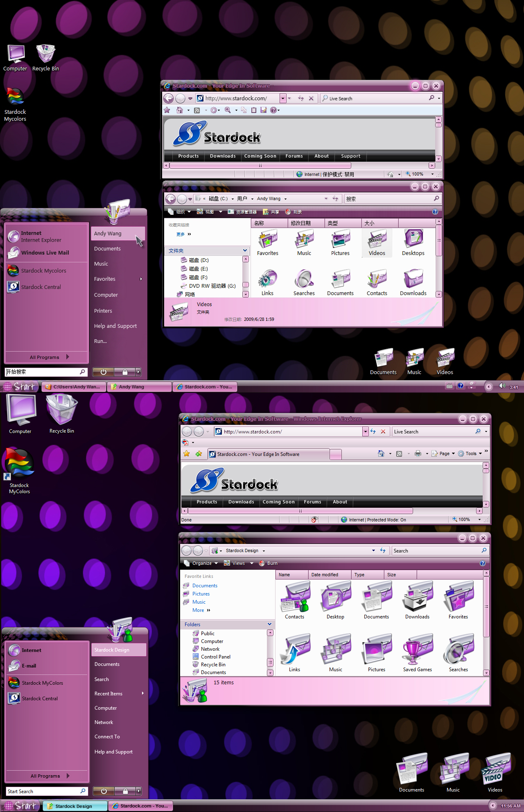Screen dimensions: 524x812
Task: Open Links folder in Stardock Design window
Action: coord(294,653)
